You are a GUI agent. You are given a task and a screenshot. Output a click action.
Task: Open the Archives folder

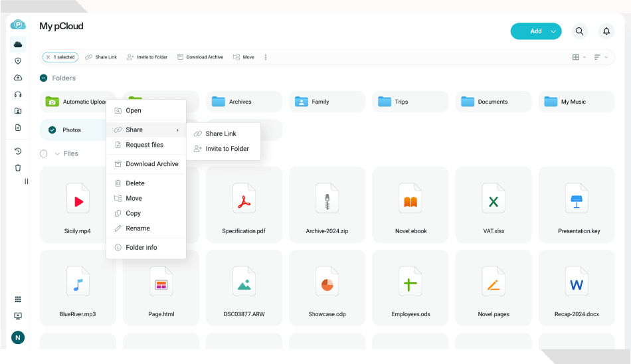point(244,102)
